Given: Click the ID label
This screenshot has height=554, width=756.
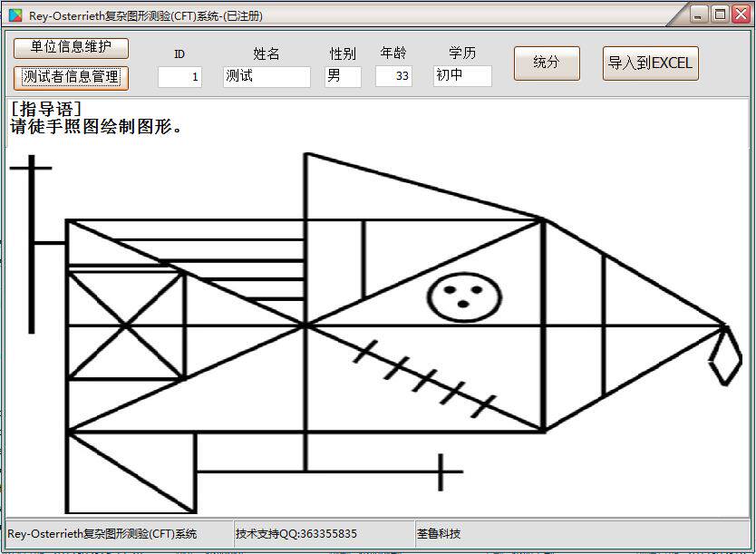Looking at the screenshot, I should tap(179, 54).
